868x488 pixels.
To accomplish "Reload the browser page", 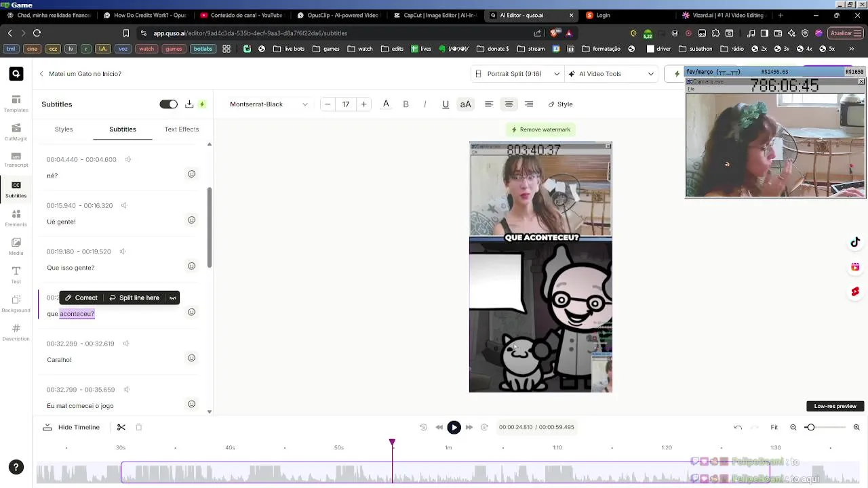I will click(37, 33).
